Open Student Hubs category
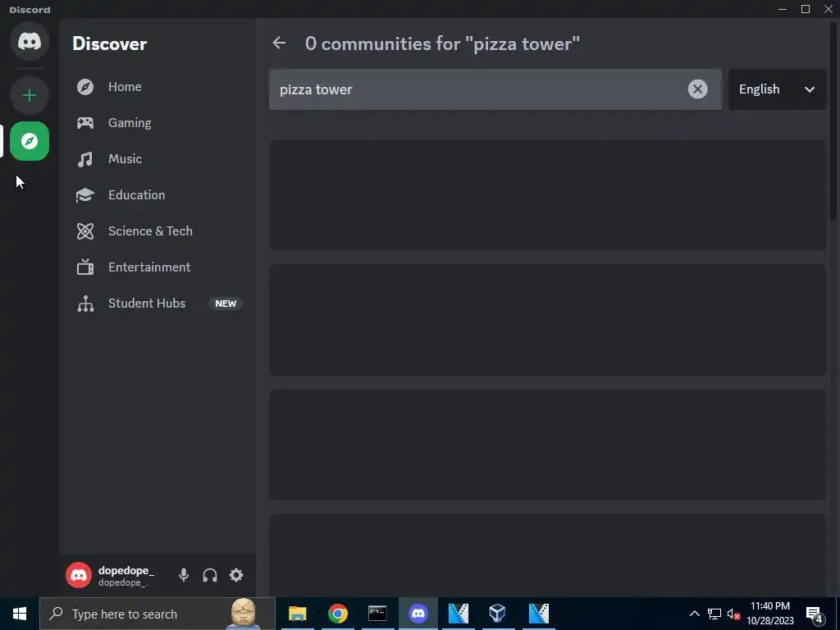 point(160,304)
